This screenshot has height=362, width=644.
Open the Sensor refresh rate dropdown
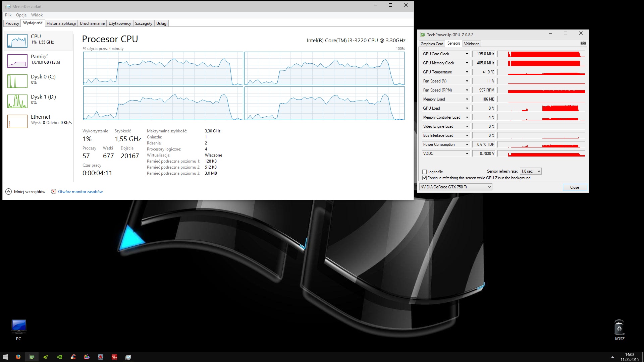(x=531, y=171)
